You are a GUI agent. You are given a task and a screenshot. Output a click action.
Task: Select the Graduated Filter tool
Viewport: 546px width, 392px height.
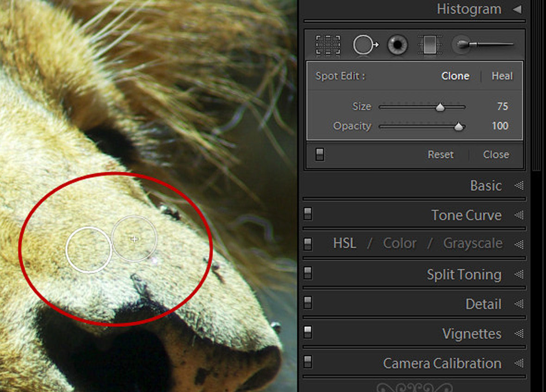[x=430, y=45]
